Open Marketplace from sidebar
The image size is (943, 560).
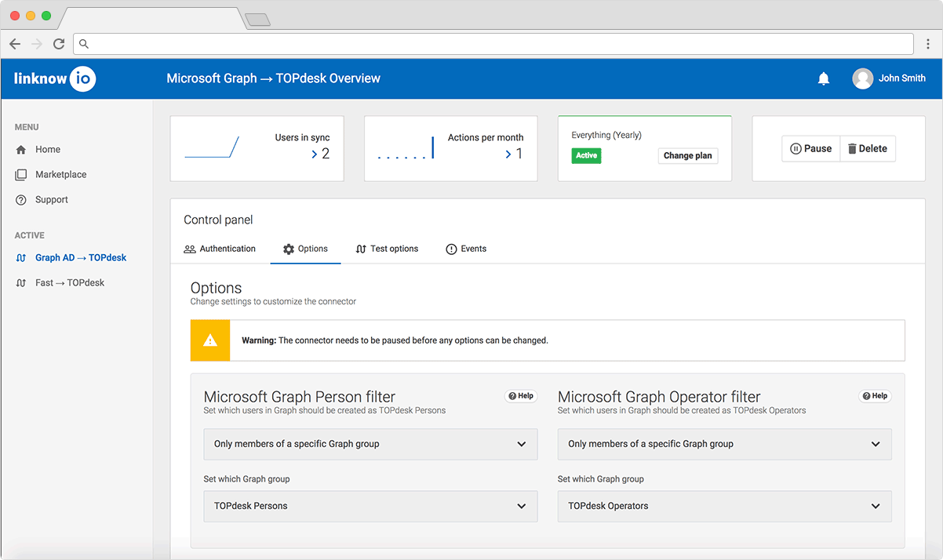60,175
